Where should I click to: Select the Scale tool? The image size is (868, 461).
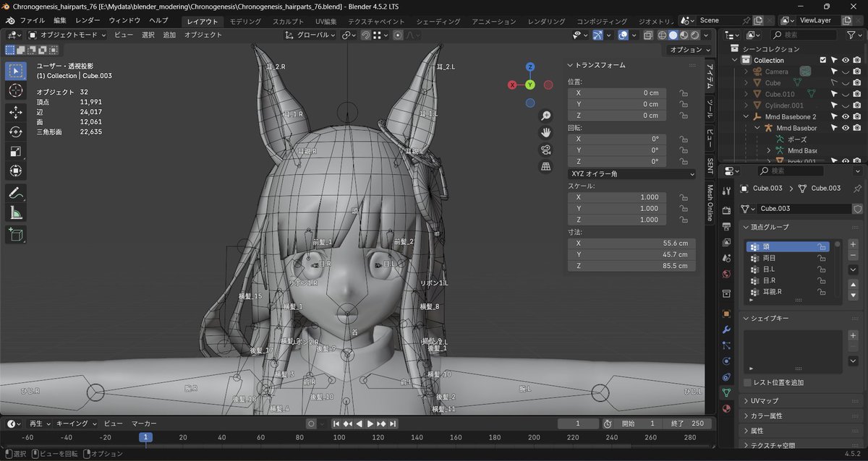(x=16, y=152)
